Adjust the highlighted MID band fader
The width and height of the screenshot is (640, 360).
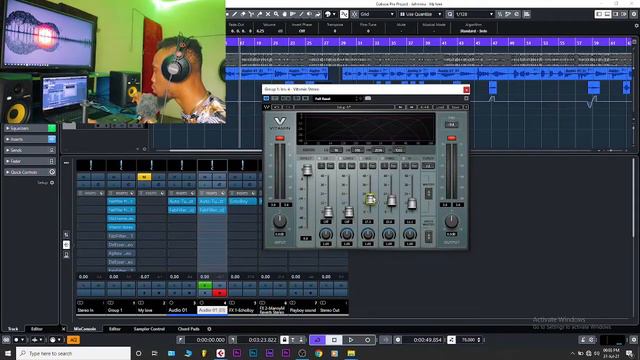(x=370, y=200)
